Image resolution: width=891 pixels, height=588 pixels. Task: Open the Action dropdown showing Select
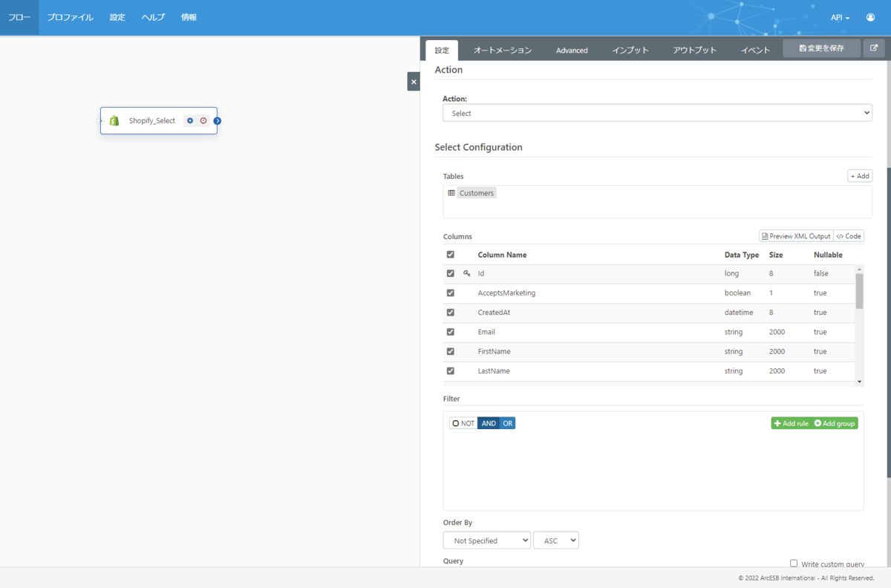pyautogui.click(x=657, y=113)
